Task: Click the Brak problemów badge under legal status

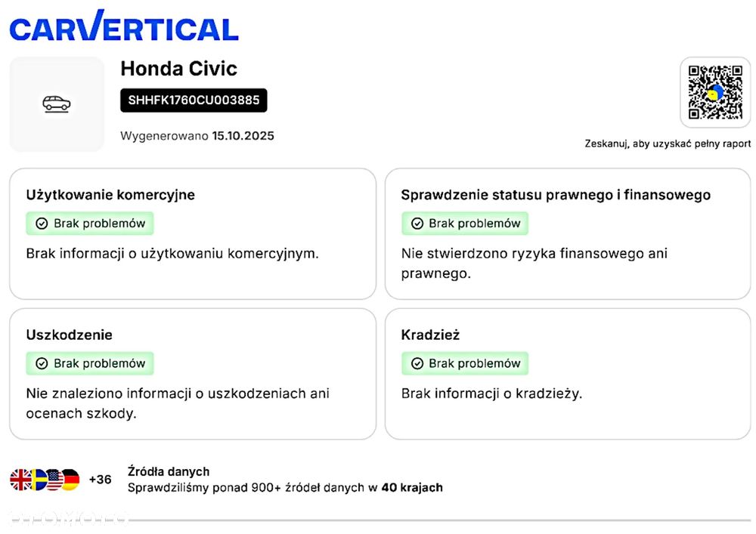Action: [466, 224]
